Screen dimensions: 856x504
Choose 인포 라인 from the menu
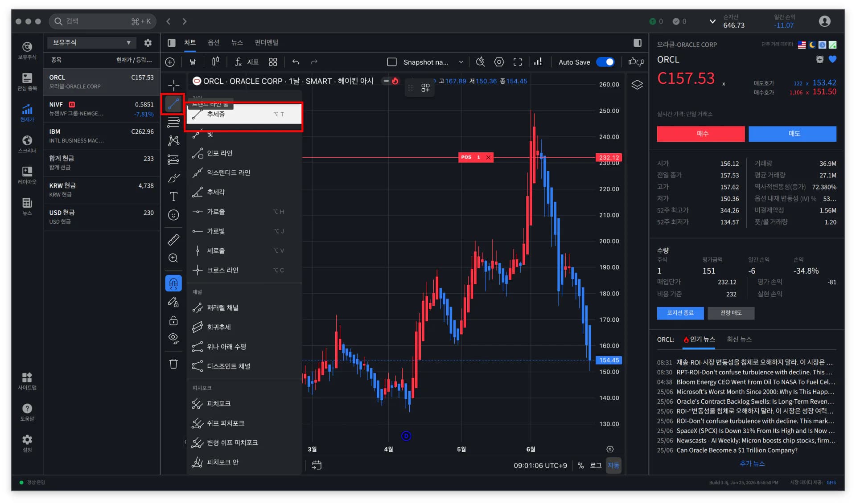(244, 153)
